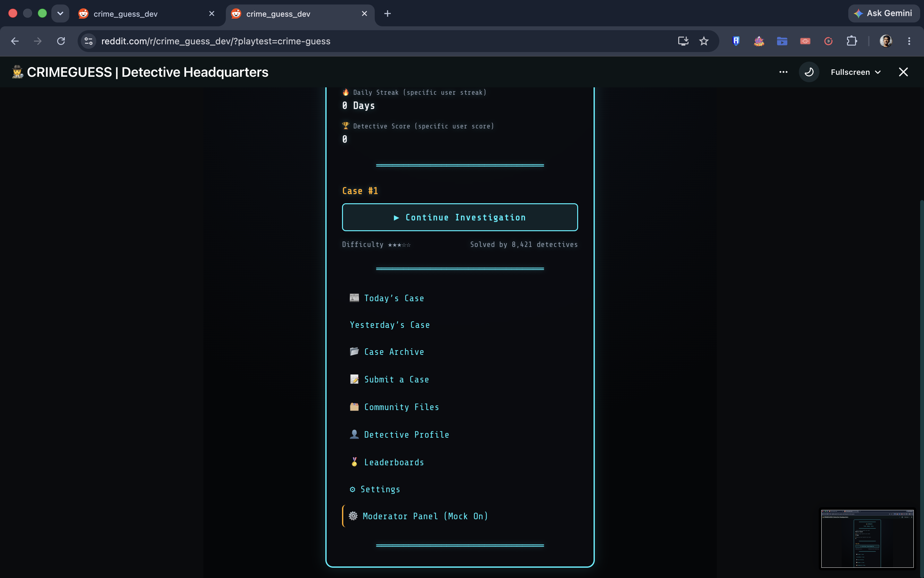This screenshot has width=924, height=578.
Task: Go back with browser back arrow
Action: click(x=15, y=41)
